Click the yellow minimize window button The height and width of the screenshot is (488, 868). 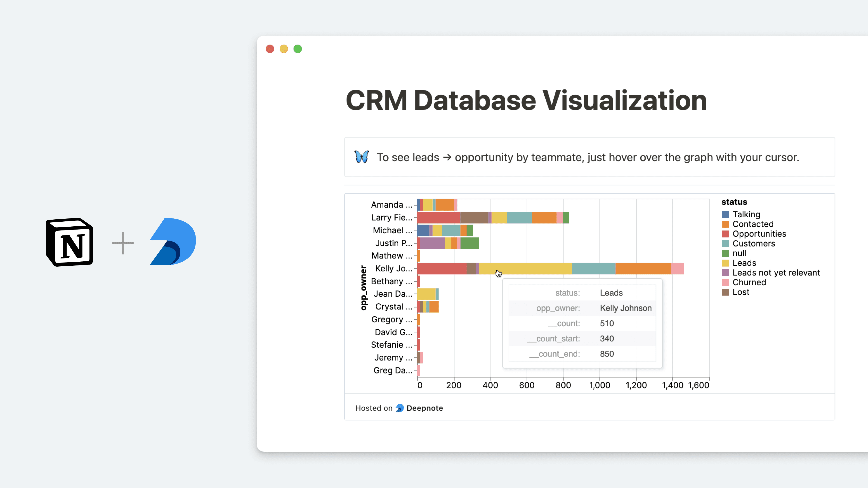pyautogui.click(x=284, y=49)
